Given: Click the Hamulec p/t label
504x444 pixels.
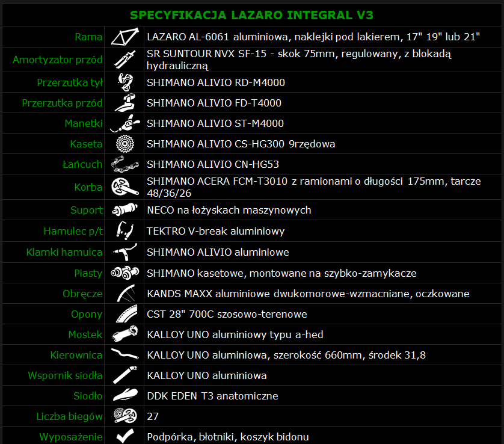Looking at the screenshot, I should [x=73, y=231].
